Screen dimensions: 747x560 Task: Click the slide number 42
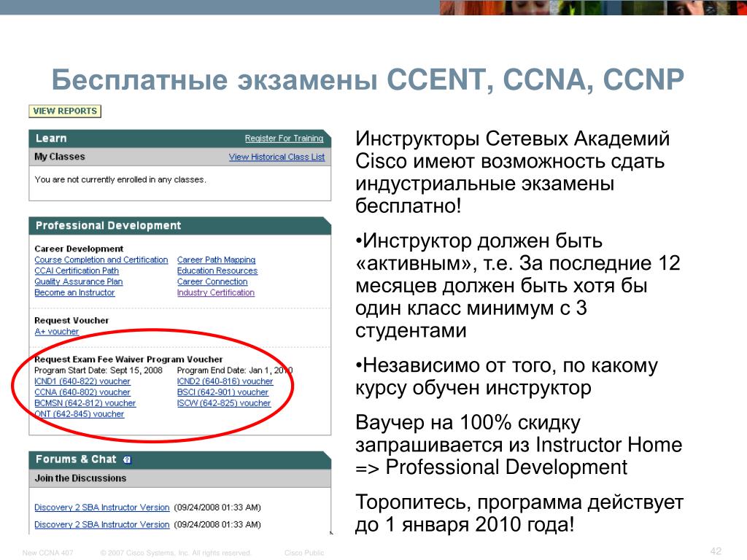[716, 551]
